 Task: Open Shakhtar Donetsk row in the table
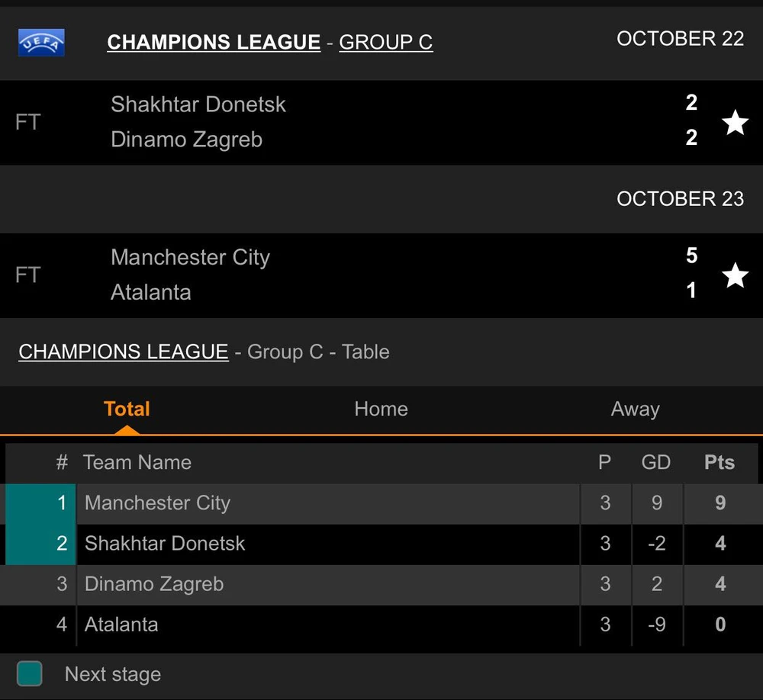165,544
